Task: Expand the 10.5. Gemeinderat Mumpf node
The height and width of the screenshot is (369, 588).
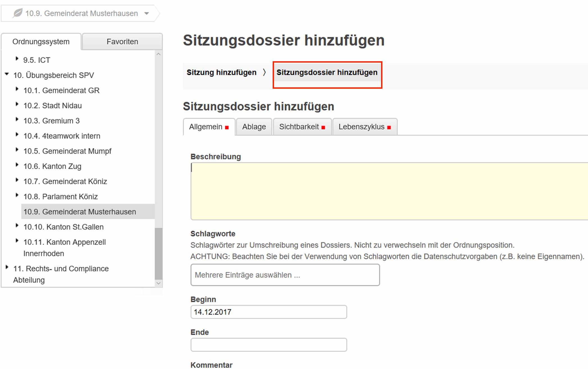Action: coord(17,150)
